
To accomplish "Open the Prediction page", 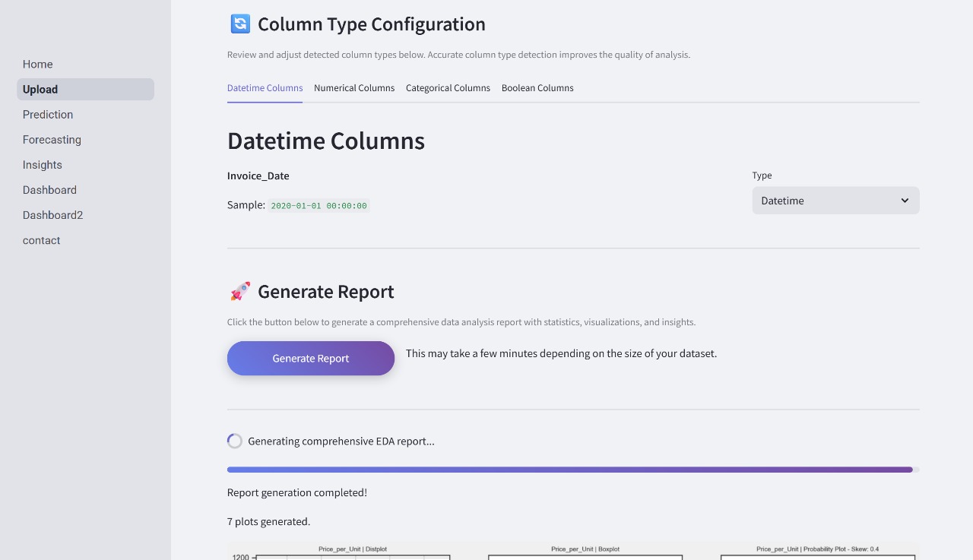I will tap(48, 115).
